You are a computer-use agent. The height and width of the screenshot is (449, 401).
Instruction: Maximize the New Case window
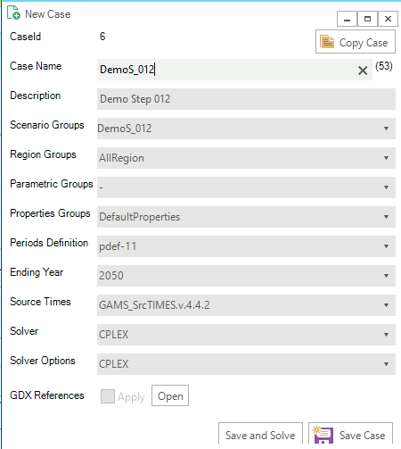(x=367, y=19)
